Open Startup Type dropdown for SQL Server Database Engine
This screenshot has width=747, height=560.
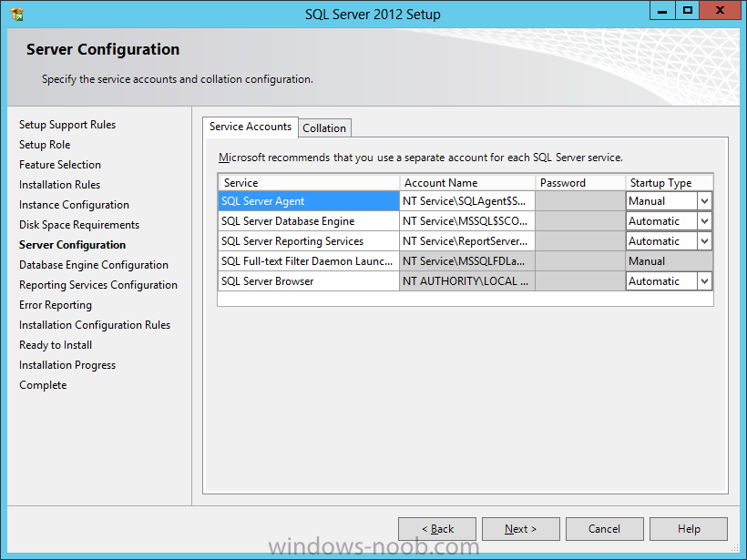click(704, 221)
